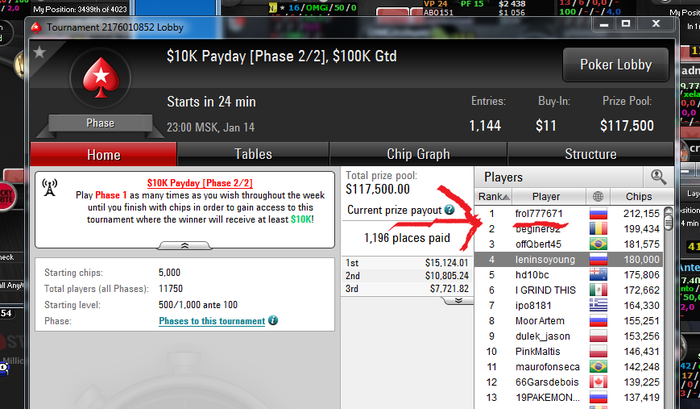700x409 pixels.
Task: Click the Poker Lobby button
Action: tap(616, 65)
